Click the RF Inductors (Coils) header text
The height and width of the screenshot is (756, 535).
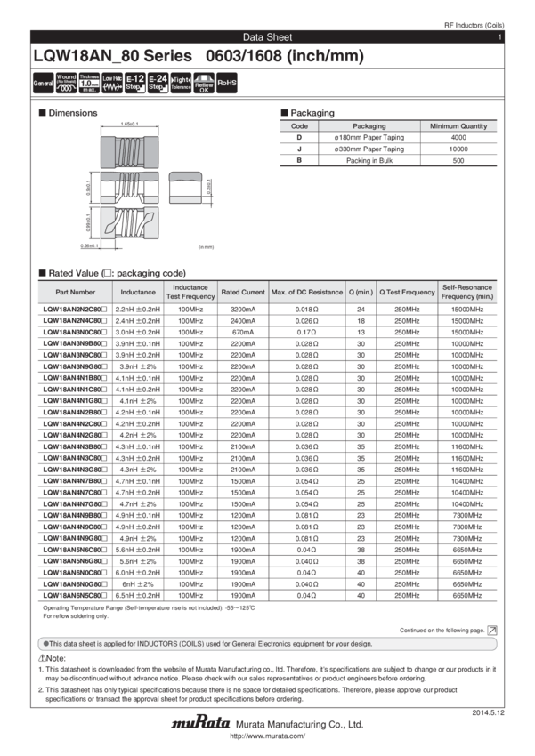(474, 25)
